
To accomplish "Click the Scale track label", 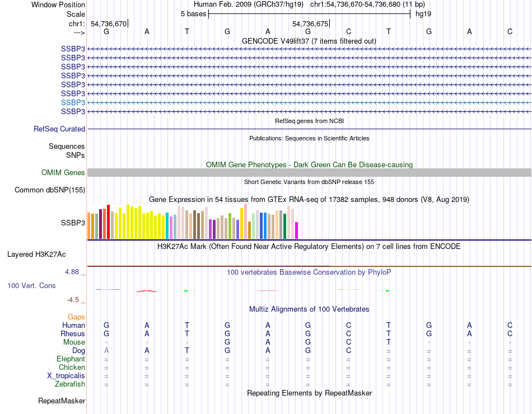I will pyautogui.click(x=76, y=14).
